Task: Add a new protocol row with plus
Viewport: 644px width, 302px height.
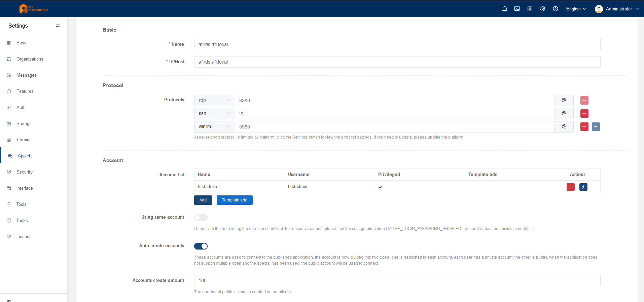Action: coord(596,126)
